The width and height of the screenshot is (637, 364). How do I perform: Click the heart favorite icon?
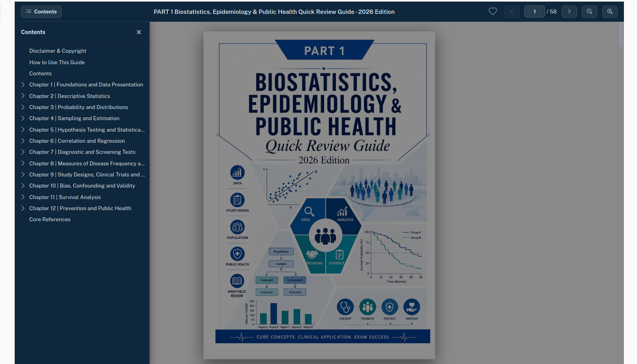[x=493, y=11]
